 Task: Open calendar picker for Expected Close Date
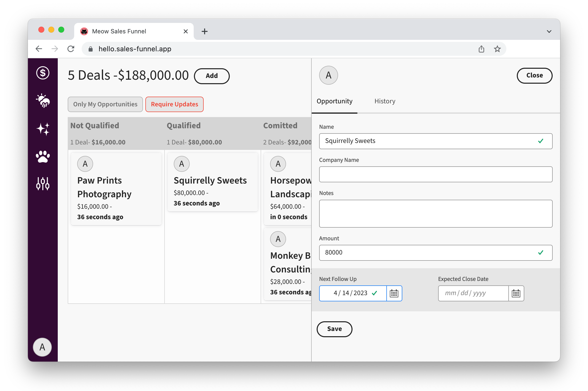516,293
